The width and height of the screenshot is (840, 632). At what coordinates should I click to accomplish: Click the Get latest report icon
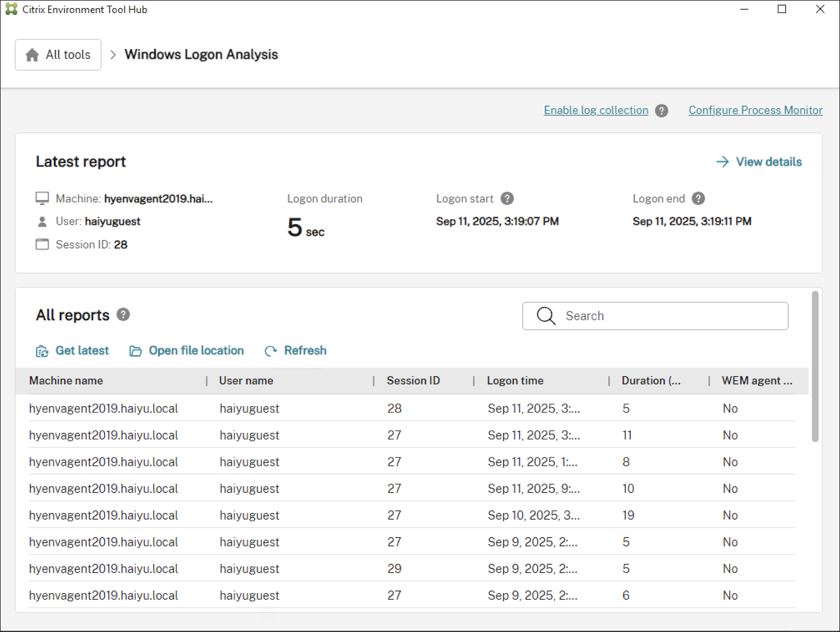tap(42, 351)
